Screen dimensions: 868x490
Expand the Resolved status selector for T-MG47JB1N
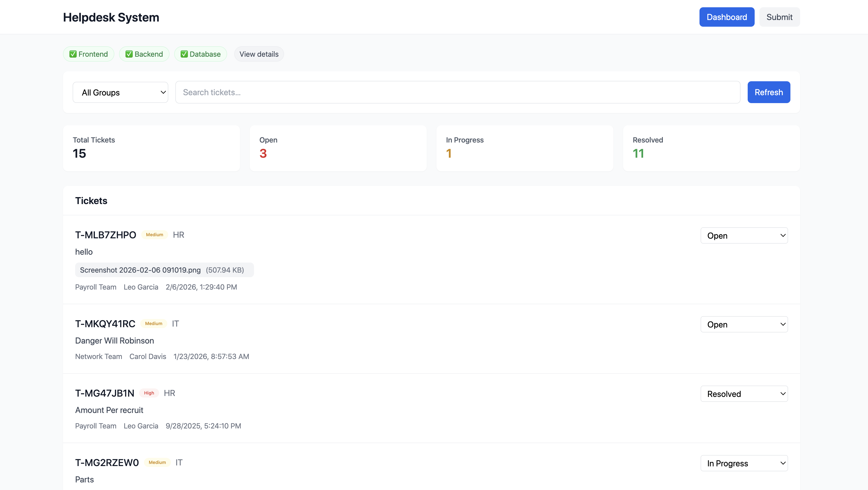coord(744,394)
